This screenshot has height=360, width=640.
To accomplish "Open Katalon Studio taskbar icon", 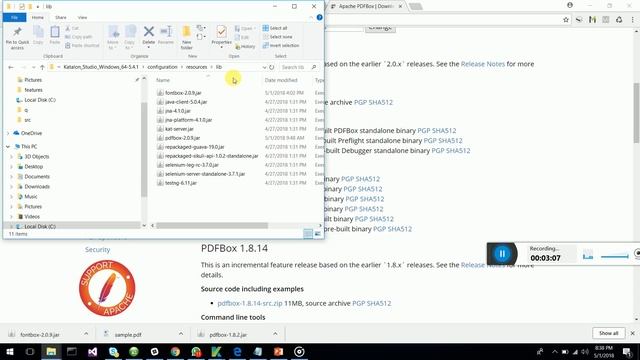I will click(x=216, y=351).
